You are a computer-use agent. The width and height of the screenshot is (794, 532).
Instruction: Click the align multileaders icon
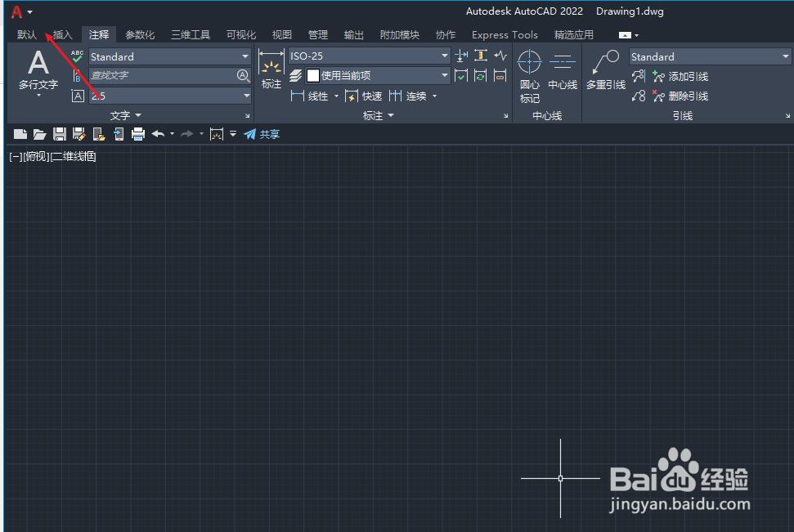click(x=639, y=77)
